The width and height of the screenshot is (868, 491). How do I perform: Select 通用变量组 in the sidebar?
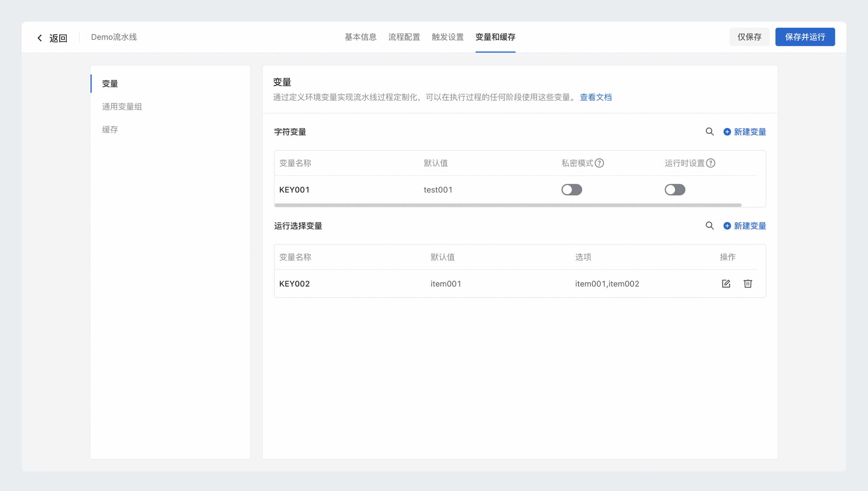tap(122, 107)
